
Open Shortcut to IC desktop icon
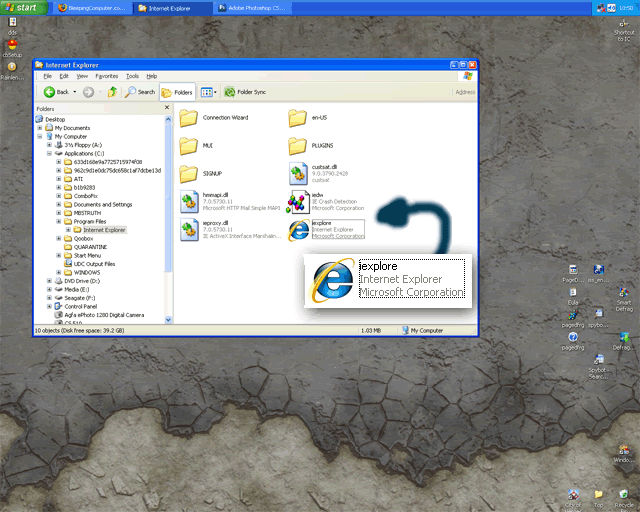click(x=624, y=30)
